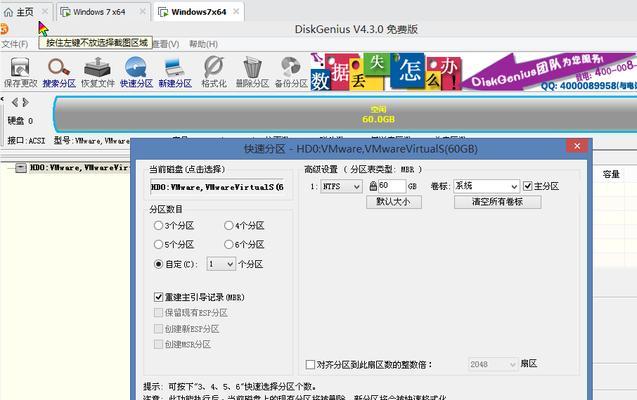Click the 60.0GB free space disk bar
Image resolution: width=637 pixels, height=400 pixels.
(x=345, y=115)
